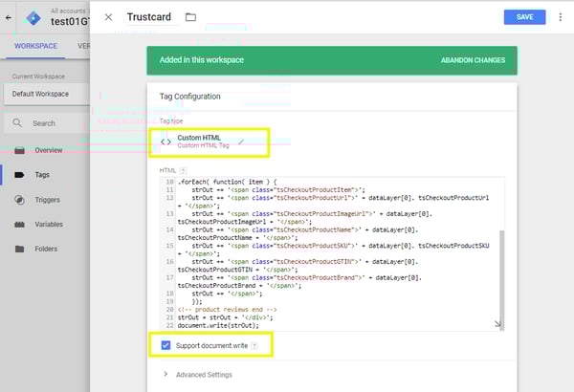This screenshot has width=574, height=392.
Task: Open the Default Workspace selector
Action: pos(47,94)
